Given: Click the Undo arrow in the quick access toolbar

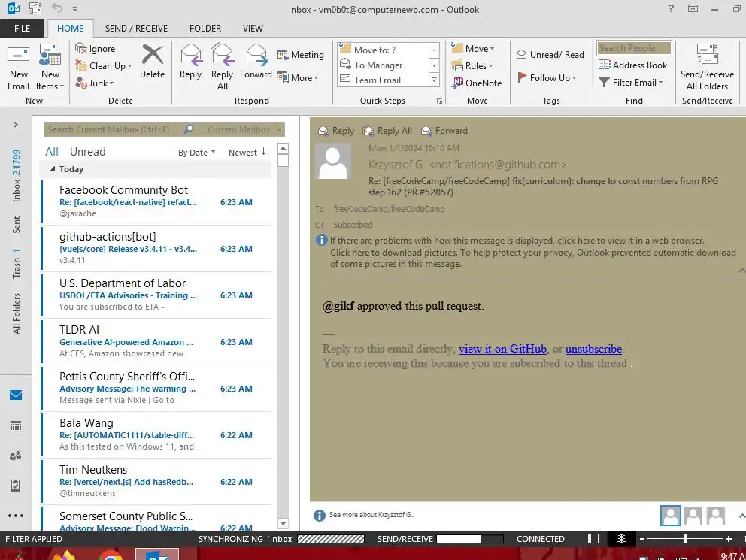Looking at the screenshot, I should (57, 8).
